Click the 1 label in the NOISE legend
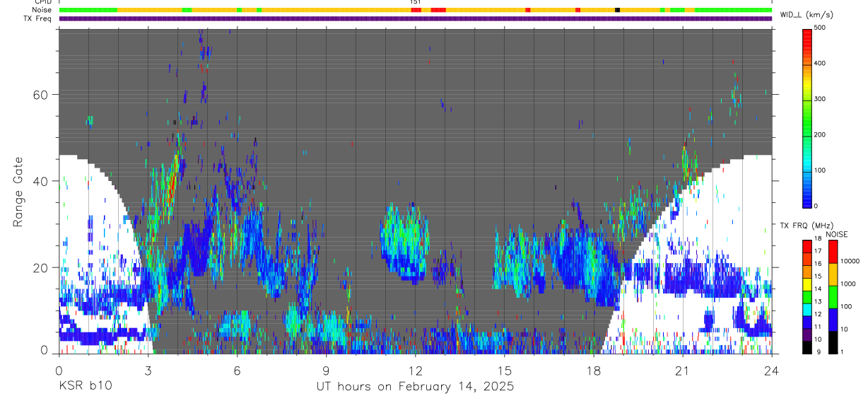Viewport: 868px width, 401px height. (843, 351)
